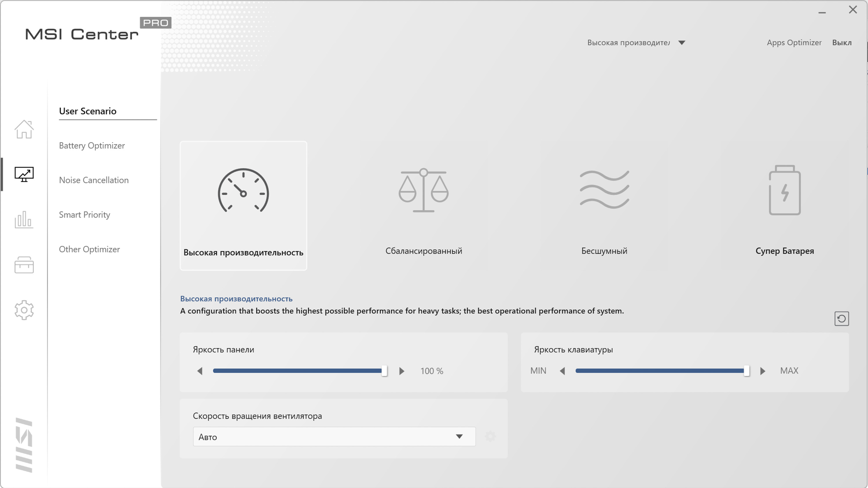Image resolution: width=868 pixels, height=488 pixels.
Task: Expand the Высокая производите scenario dropdown
Action: click(x=636, y=43)
